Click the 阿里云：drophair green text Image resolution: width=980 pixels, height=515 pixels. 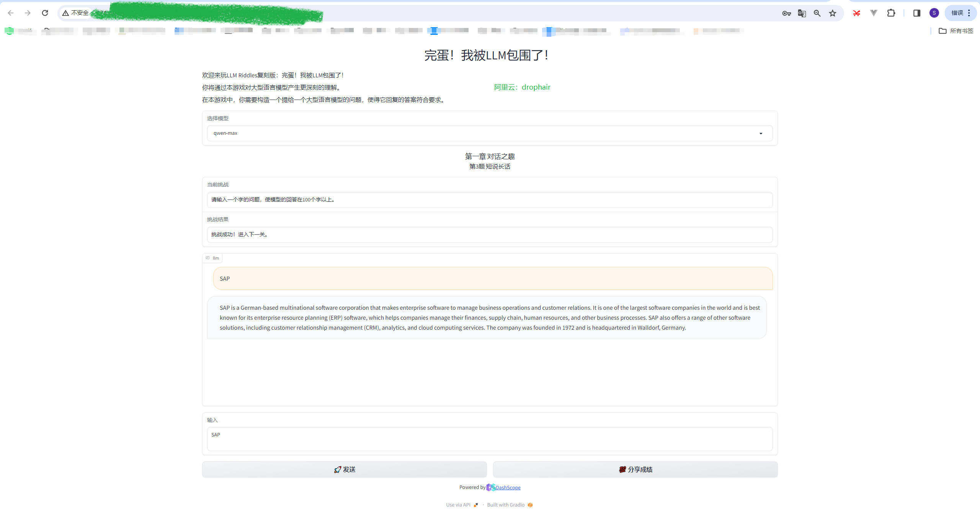point(522,87)
